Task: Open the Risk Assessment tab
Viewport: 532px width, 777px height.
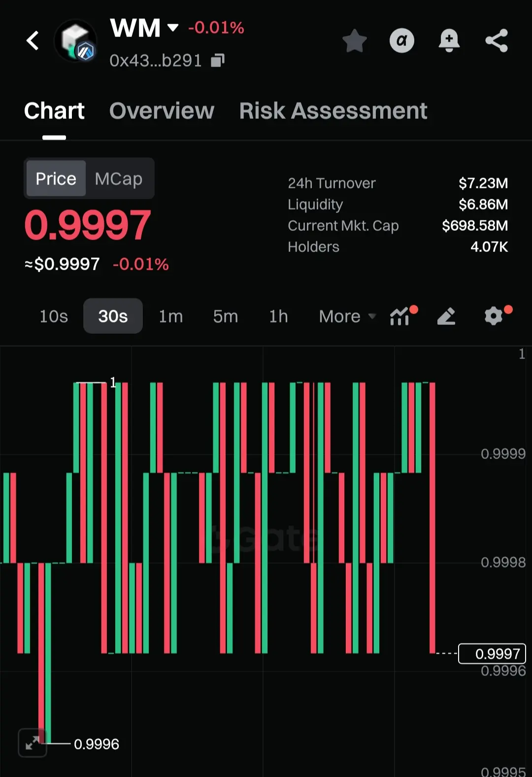Action: tap(333, 111)
